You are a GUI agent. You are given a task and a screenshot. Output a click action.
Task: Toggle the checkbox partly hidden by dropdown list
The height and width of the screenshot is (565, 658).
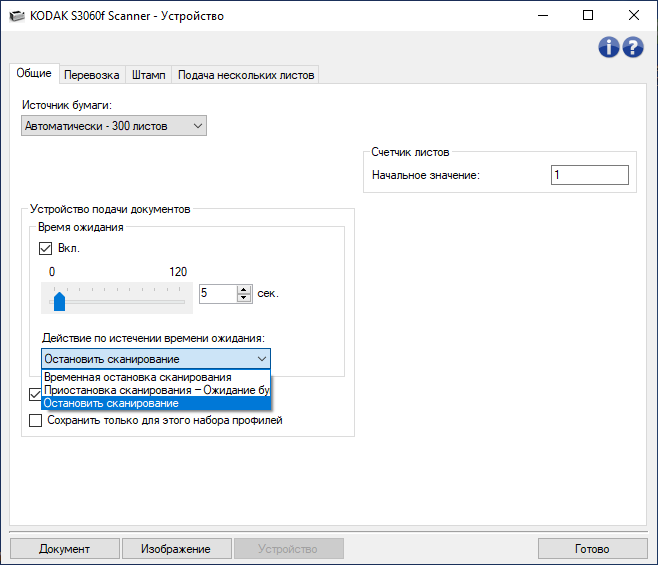coord(35,395)
